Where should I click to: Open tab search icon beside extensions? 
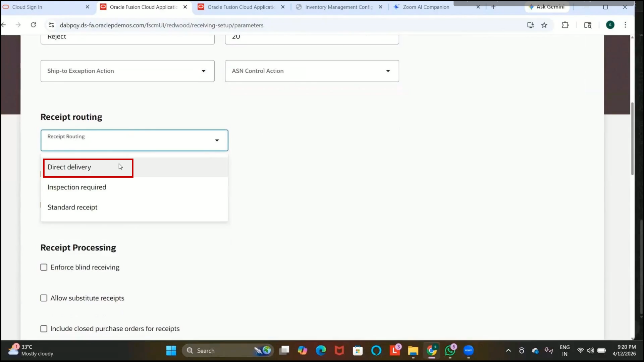588,25
